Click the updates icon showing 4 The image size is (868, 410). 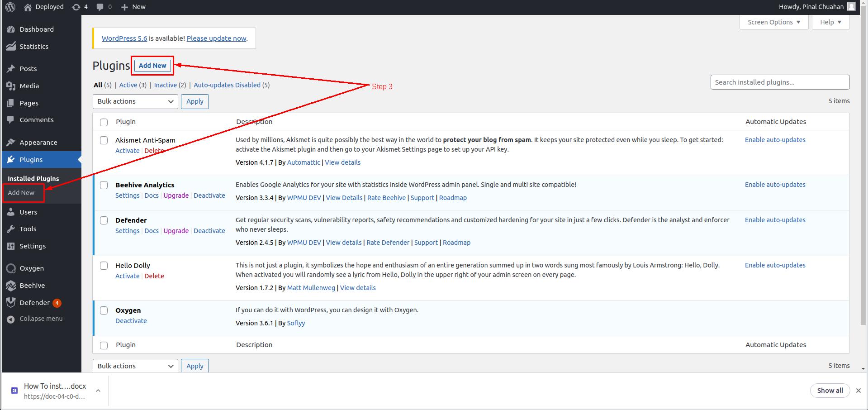[x=76, y=7]
